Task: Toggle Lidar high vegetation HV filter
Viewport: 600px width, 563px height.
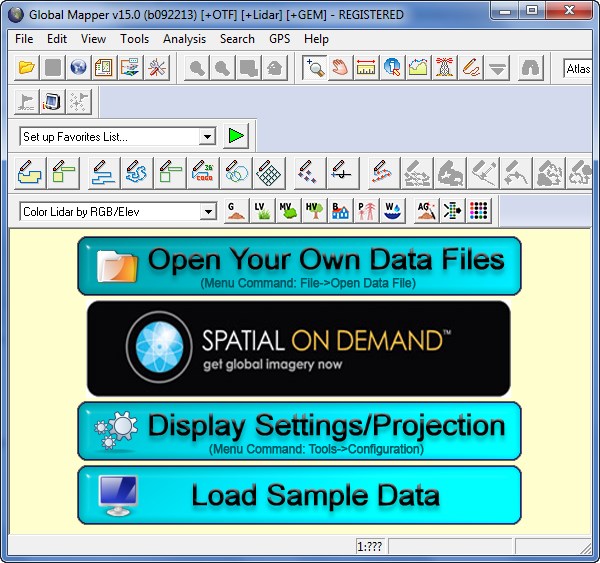Action: (x=313, y=211)
